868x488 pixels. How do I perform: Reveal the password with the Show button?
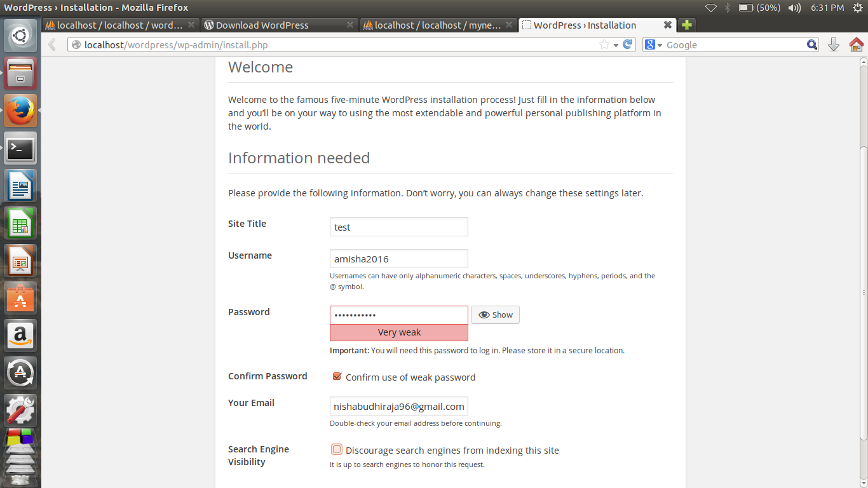click(x=495, y=315)
